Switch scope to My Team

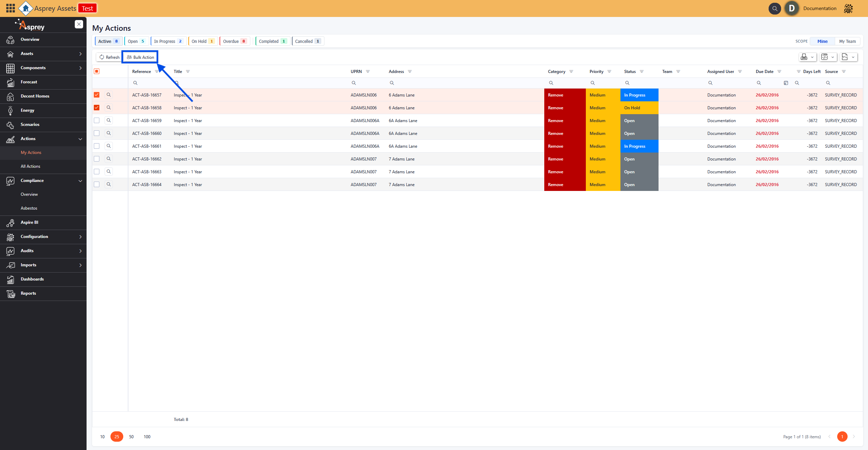pyautogui.click(x=847, y=41)
